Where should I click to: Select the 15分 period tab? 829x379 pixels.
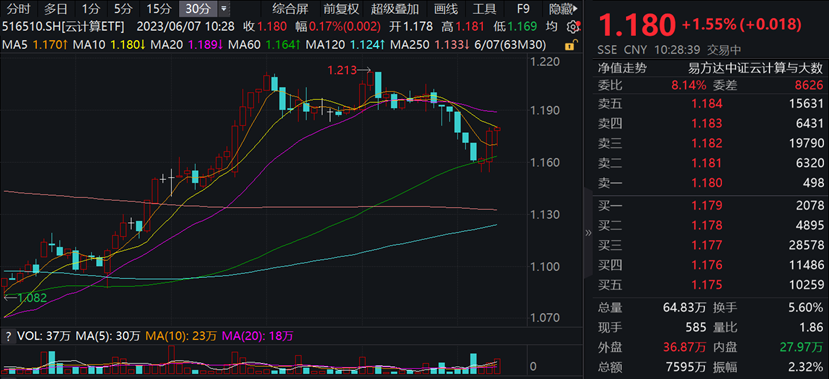(x=159, y=8)
